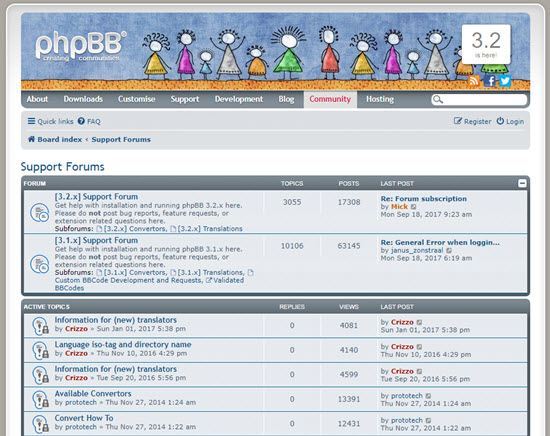
Task: Click locked topic icon for Language iso-tag
Action: click(x=40, y=350)
